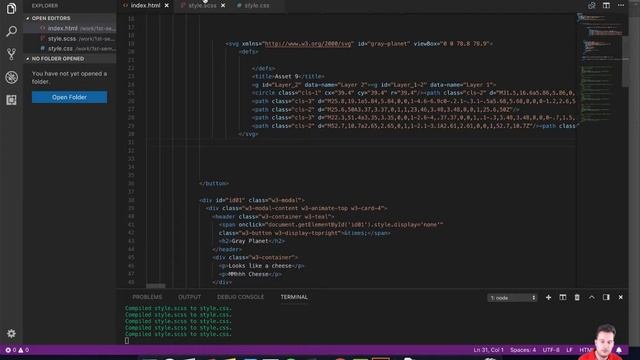Select style.scss in Open Editors list

pos(69,39)
